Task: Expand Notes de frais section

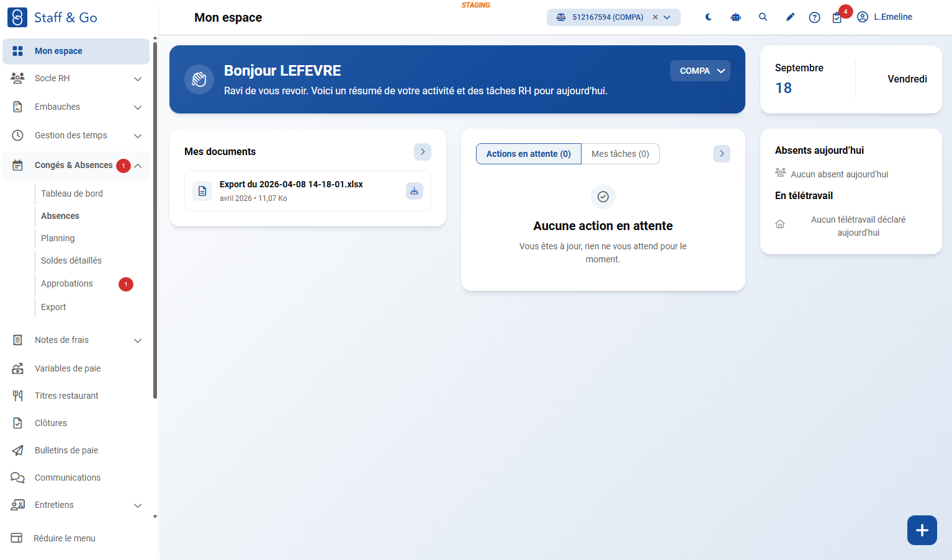Action: [x=76, y=340]
